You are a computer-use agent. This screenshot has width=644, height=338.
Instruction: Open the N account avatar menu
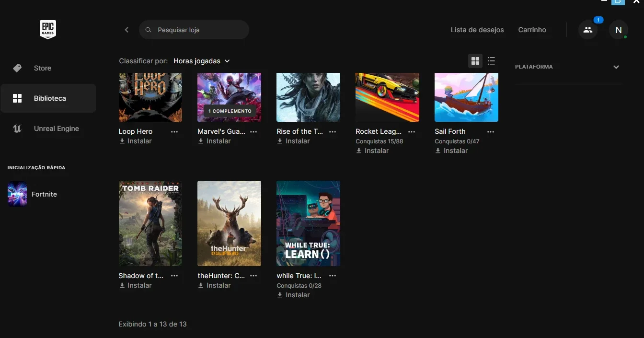pos(619,30)
